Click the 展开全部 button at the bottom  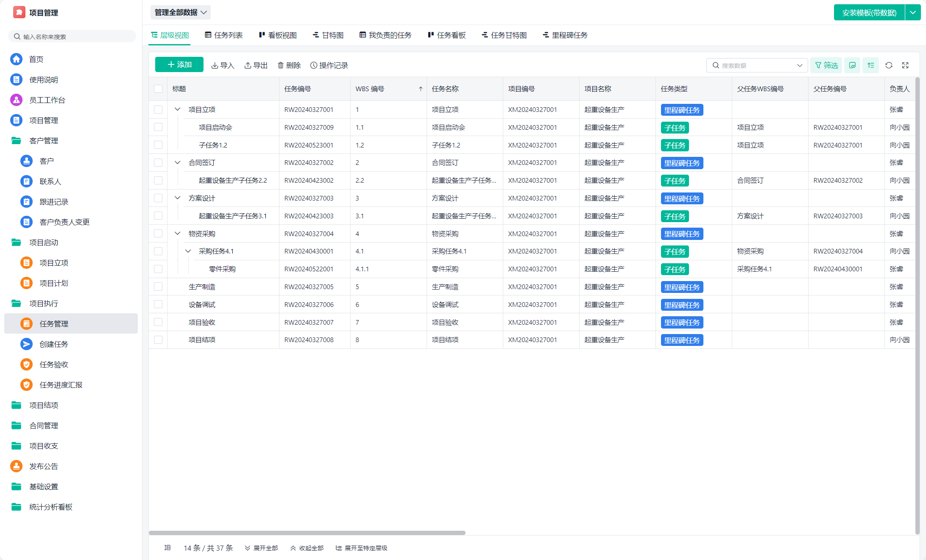coord(261,548)
